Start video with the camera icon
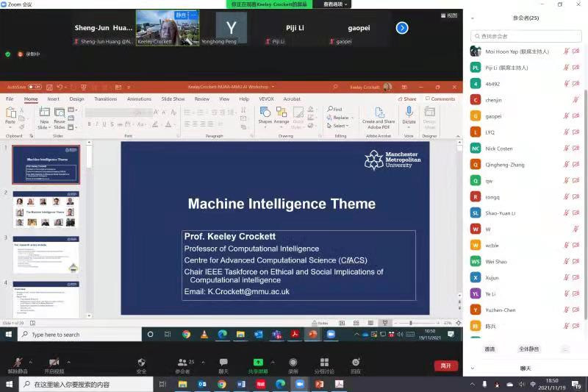Viewport: 588px width, 392px height. tap(54, 363)
